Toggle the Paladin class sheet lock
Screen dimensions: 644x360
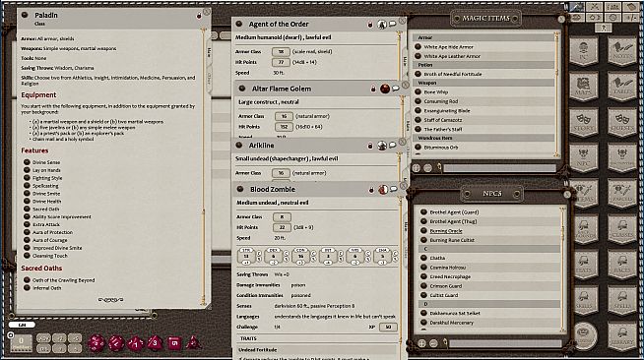pyautogui.click(x=199, y=16)
